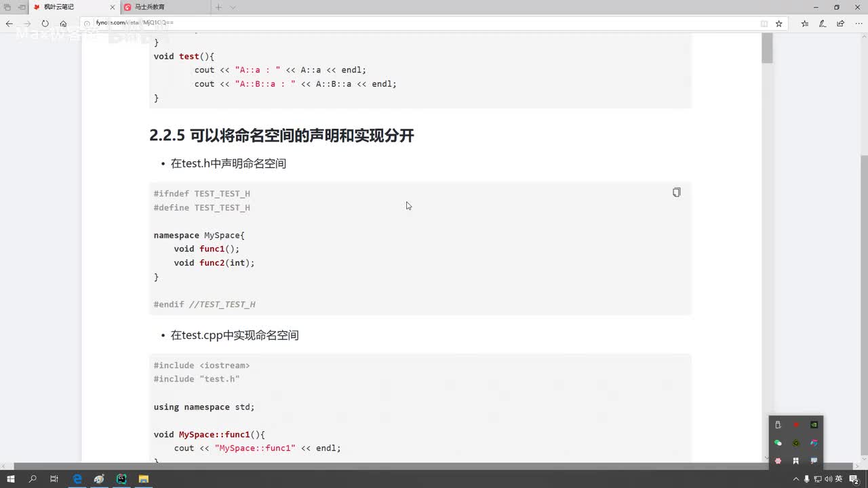
Task: Open the volume control tray icon
Action: 828,479
